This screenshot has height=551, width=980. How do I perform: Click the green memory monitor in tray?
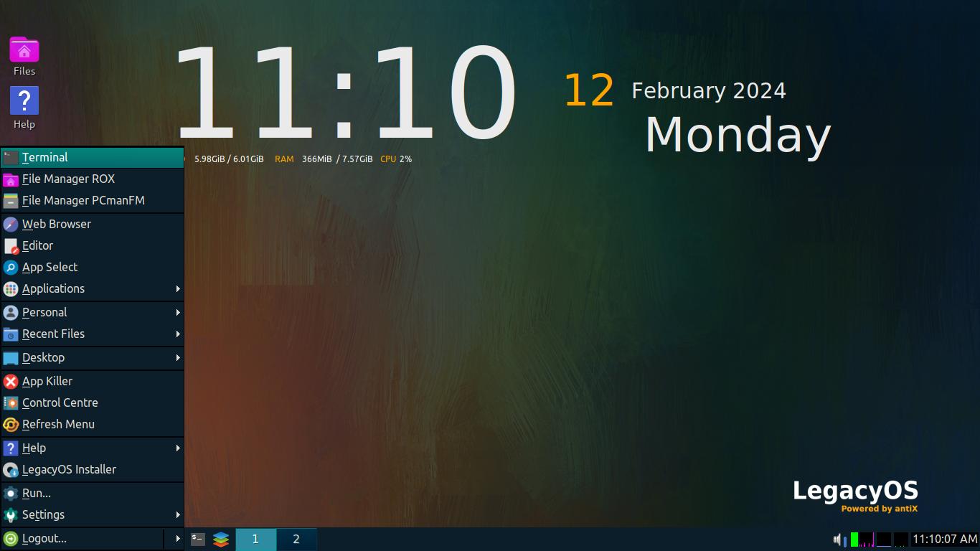[854, 539]
